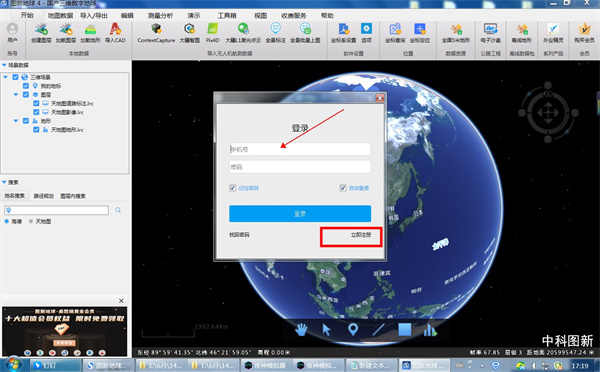
Task: Open the 视图 ribbon tab
Action: (260, 16)
